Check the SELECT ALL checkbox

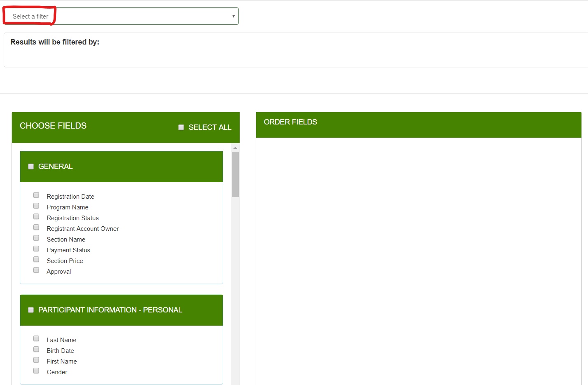pyautogui.click(x=181, y=127)
